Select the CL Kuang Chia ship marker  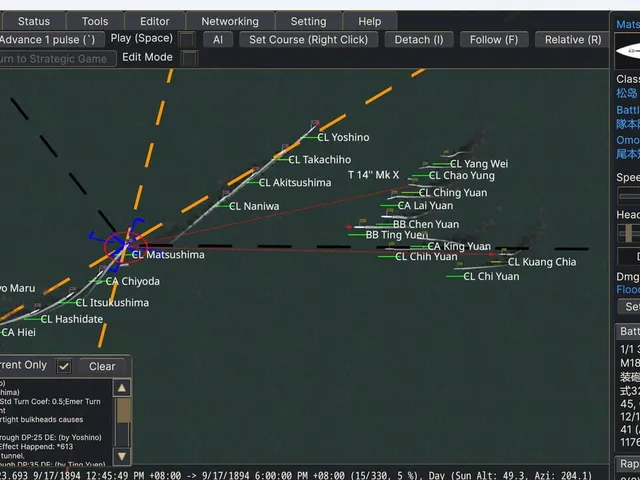tap(542, 262)
